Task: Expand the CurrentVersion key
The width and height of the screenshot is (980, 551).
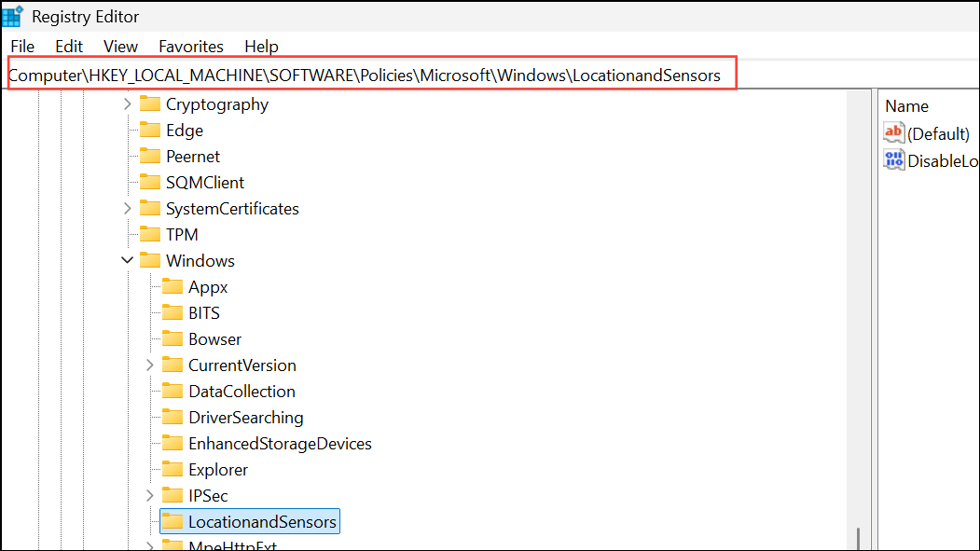Action: 150,365
